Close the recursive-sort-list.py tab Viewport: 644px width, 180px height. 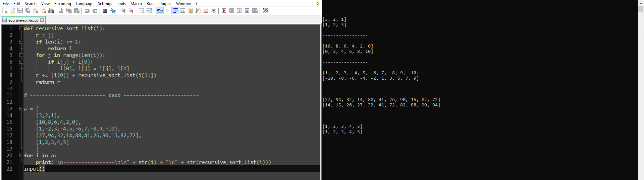click(x=42, y=20)
